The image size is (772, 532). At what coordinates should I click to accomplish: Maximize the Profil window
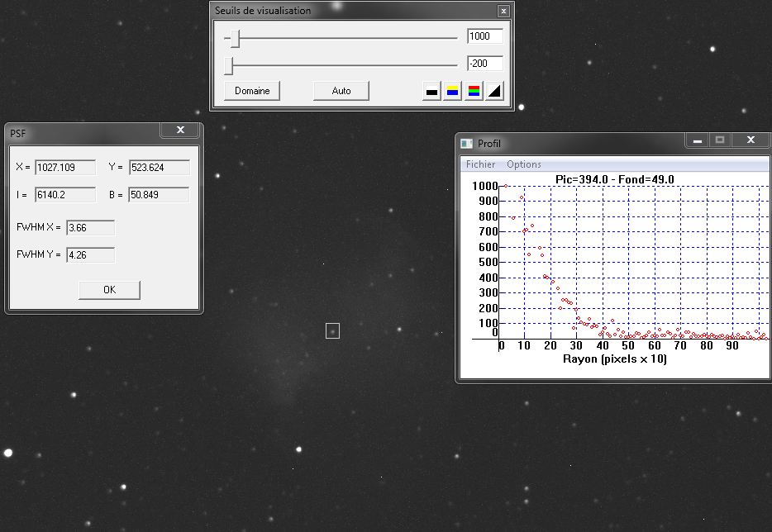coord(720,140)
